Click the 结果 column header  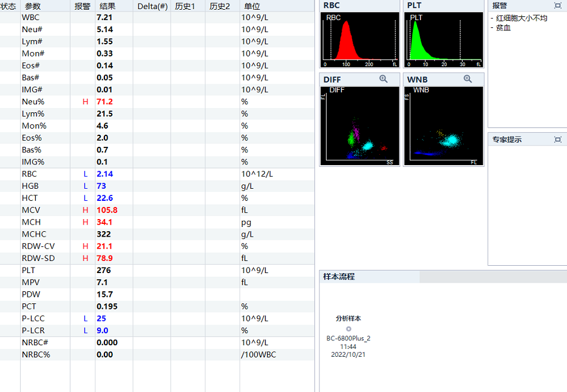click(x=106, y=5)
